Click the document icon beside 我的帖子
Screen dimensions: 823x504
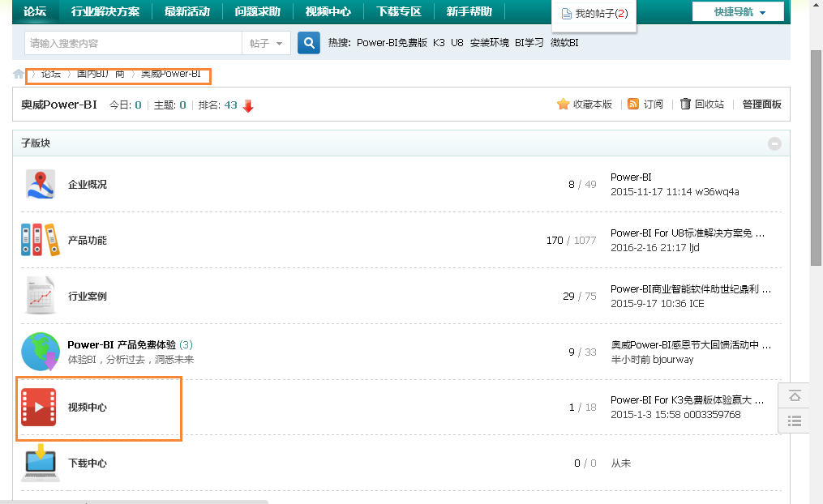(x=566, y=14)
